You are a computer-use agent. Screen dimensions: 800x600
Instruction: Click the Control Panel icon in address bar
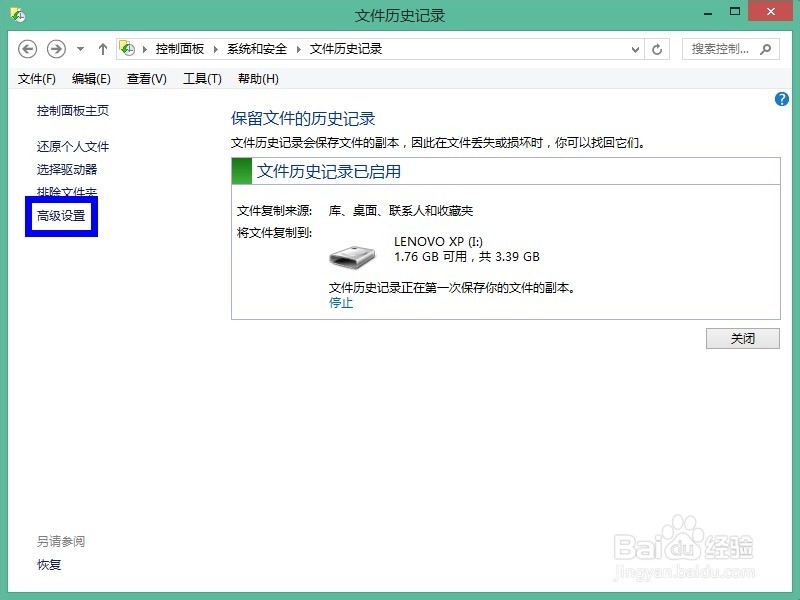[127, 48]
